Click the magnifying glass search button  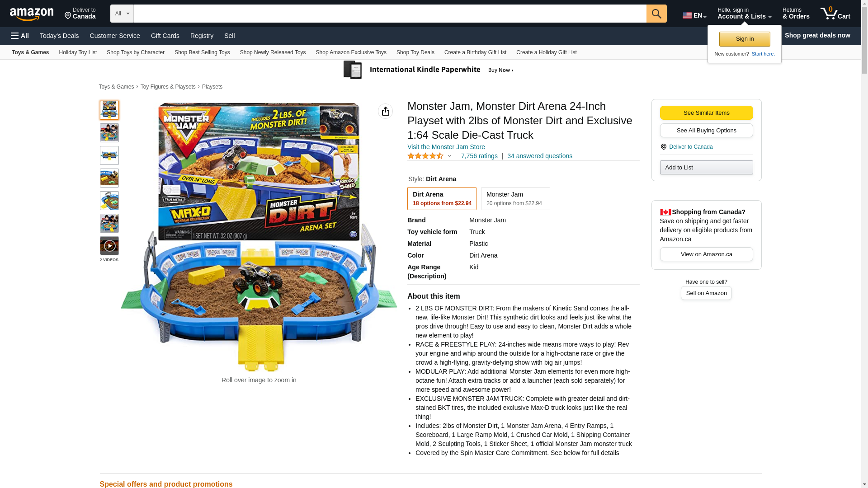(656, 14)
